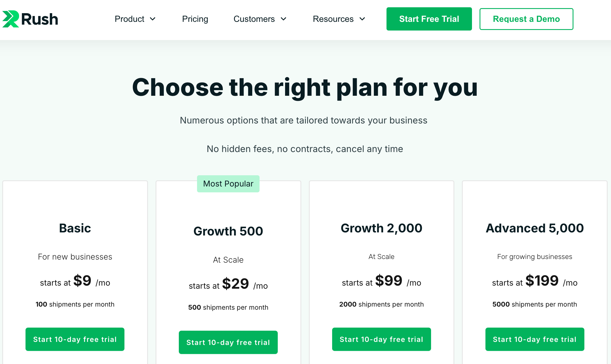Open the Product menu label
Viewport: 611px width, 364px height.
click(129, 19)
